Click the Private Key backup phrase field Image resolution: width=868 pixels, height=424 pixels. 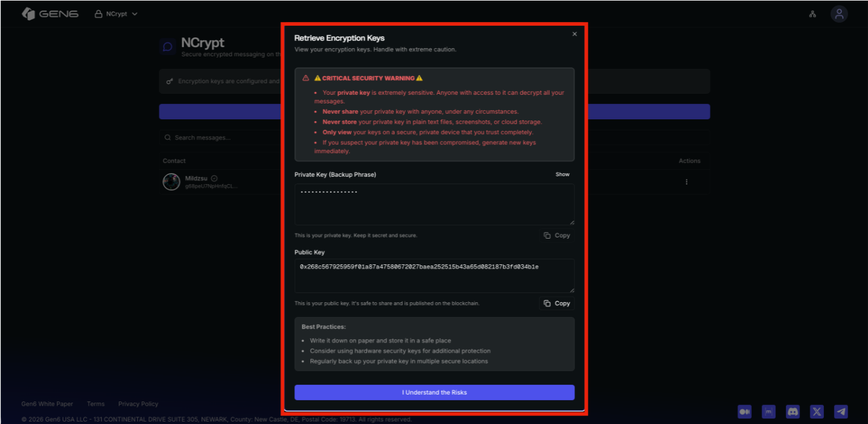pos(434,204)
